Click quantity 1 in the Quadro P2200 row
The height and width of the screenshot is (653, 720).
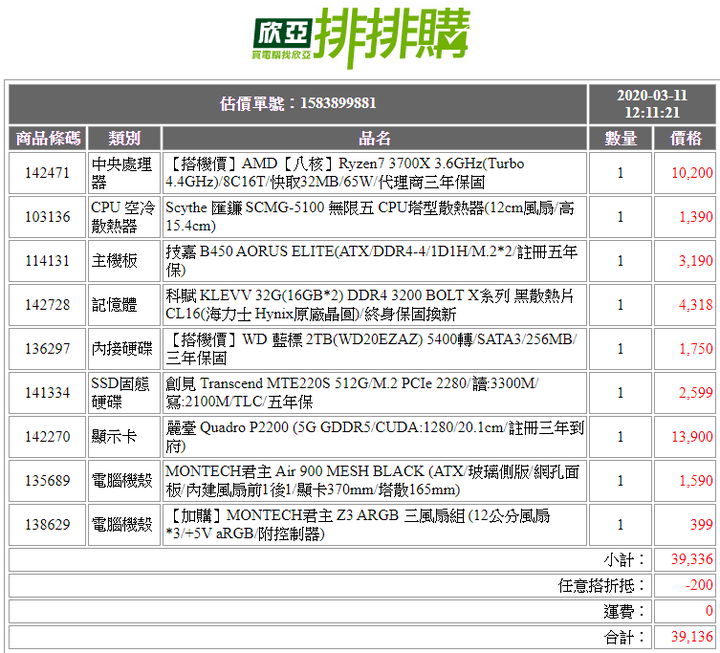coord(620,436)
